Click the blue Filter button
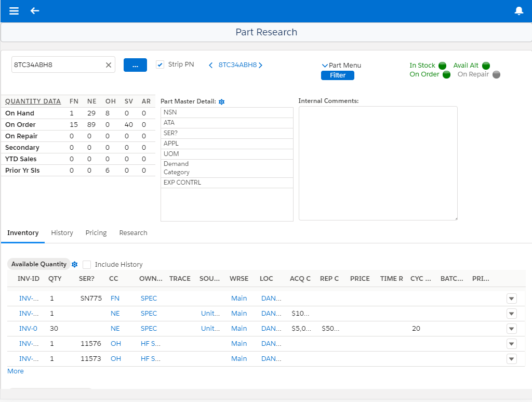The width and height of the screenshot is (532, 402). click(337, 75)
